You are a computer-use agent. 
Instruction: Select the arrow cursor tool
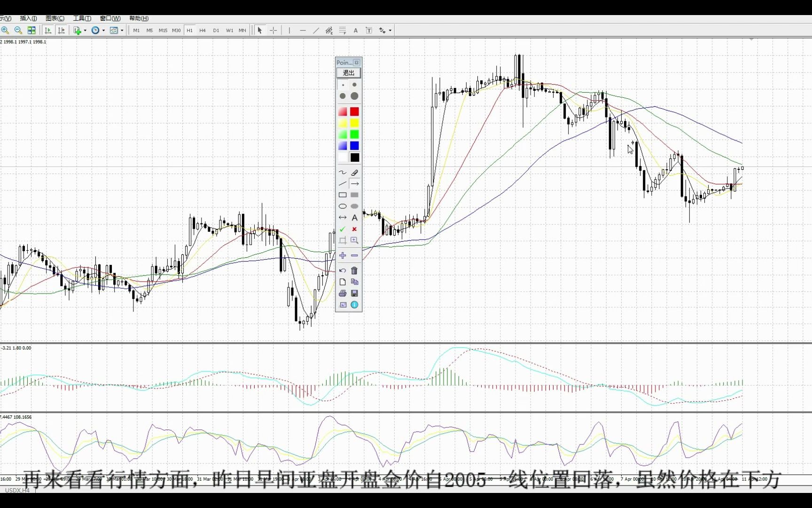(x=260, y=30)
